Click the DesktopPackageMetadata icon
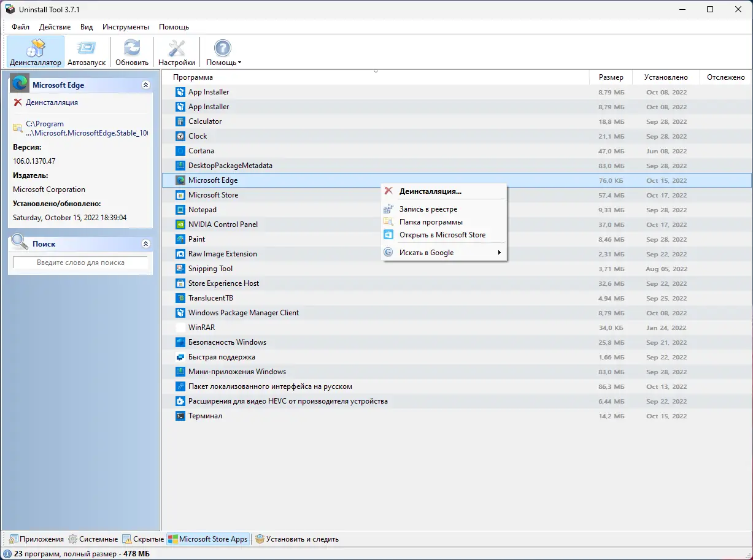753x560 pixels. point(180,166)
